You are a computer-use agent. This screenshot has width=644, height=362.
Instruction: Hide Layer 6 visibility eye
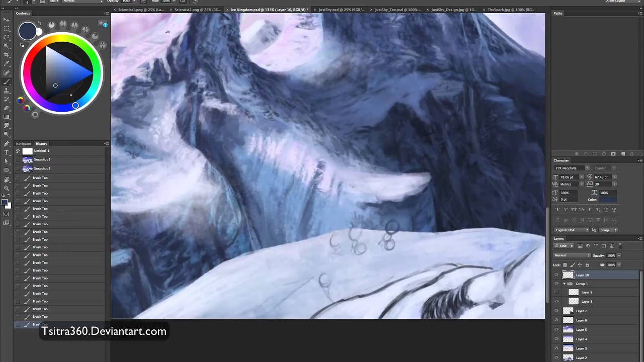tap(556, 320)
